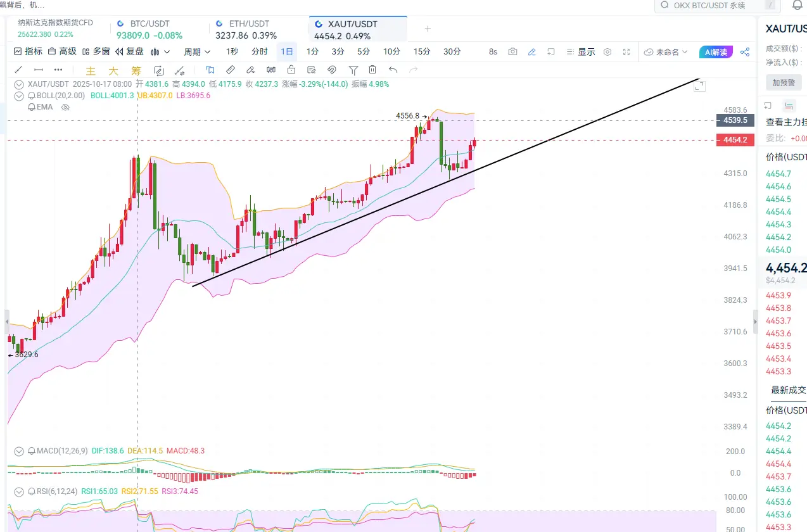Switch to the ETH/USDT tab
This screenshot has height=532, width=807.
[259, 30]
